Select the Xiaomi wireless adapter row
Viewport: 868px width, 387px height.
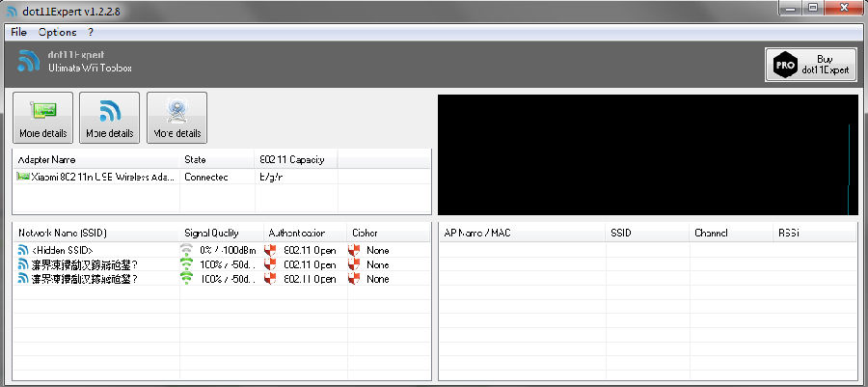pos(96,177)
